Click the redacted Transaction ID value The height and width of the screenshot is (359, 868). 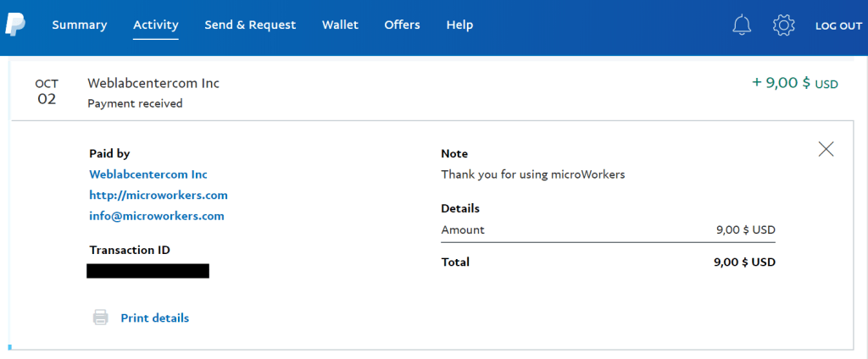pos(148,271)
